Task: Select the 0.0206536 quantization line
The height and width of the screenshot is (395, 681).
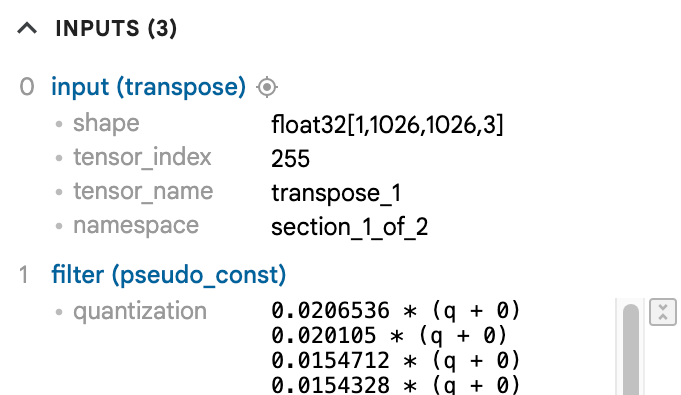Action: [x=396, y=311]
